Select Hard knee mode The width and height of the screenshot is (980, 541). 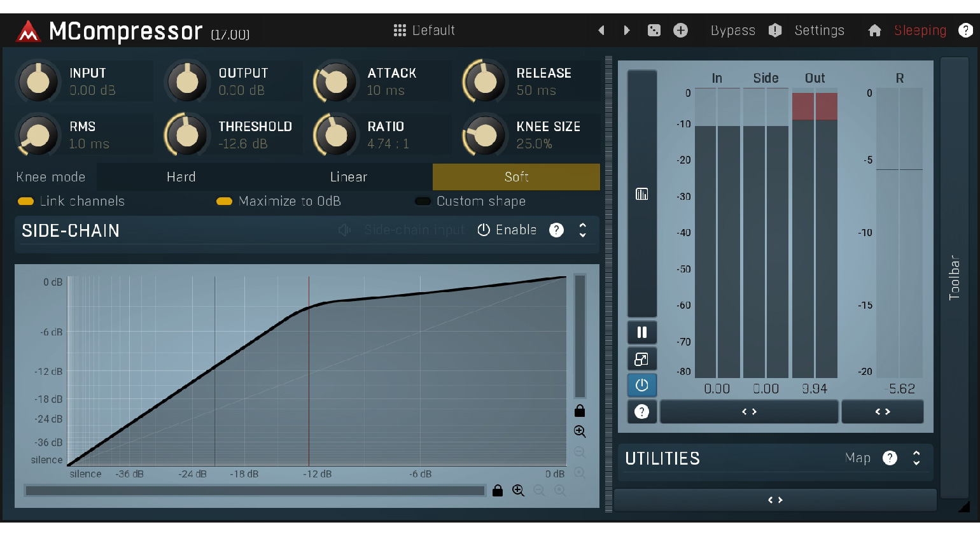[181, 177]
